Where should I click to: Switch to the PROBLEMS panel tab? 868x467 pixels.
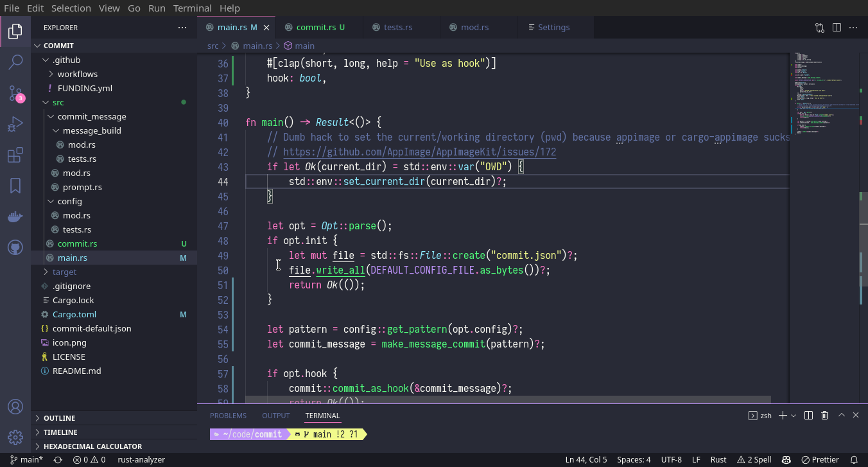coord(228,416)
